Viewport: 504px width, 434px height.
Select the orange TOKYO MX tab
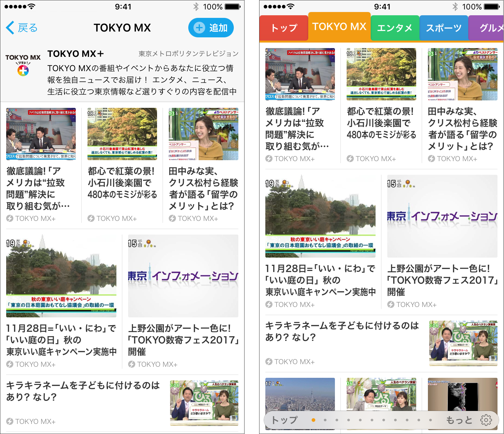pyautogui.click(x=339, y=26)
